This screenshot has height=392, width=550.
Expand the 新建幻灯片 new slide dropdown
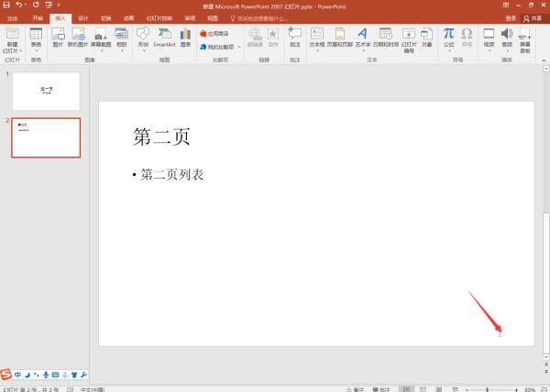12,49
